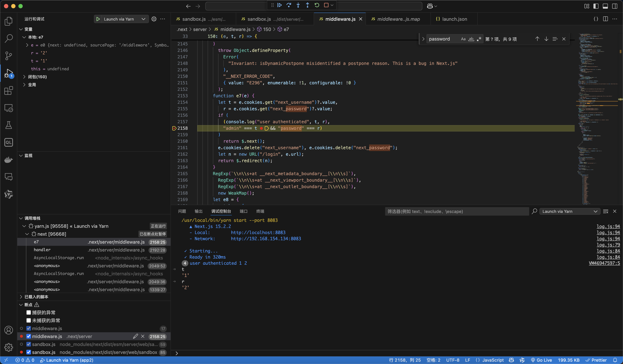
Task: Uncheck the sandbox.js dist/server breakpoint 85
Action: click(x=29, y=352)
